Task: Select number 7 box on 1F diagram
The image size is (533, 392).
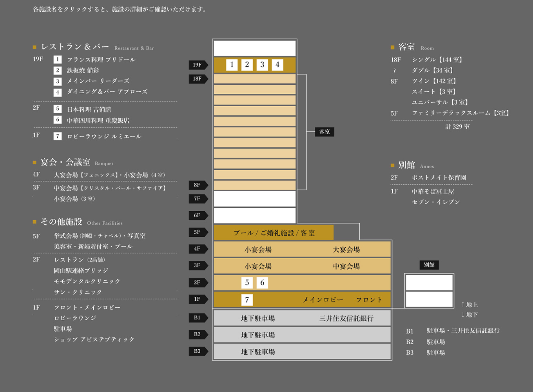Action: coord(247,300)
